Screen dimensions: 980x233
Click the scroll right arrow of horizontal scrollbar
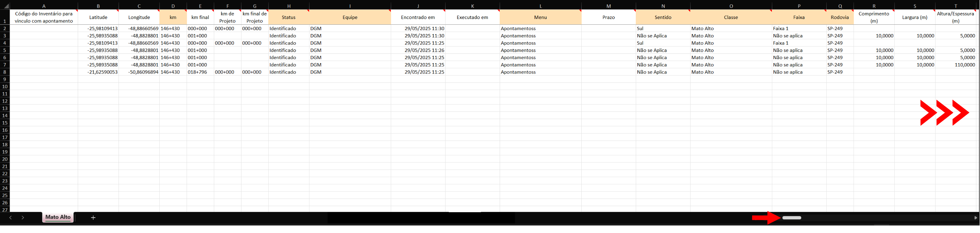(975, 218)
